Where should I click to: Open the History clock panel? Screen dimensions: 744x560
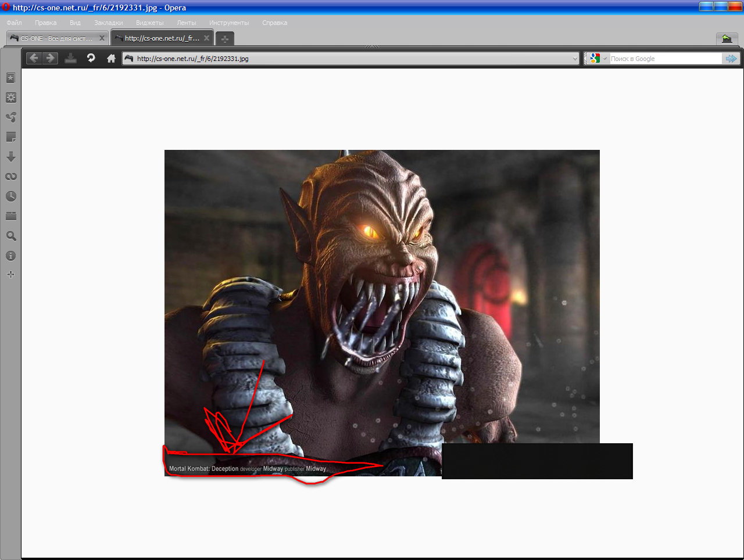(10, 196)
